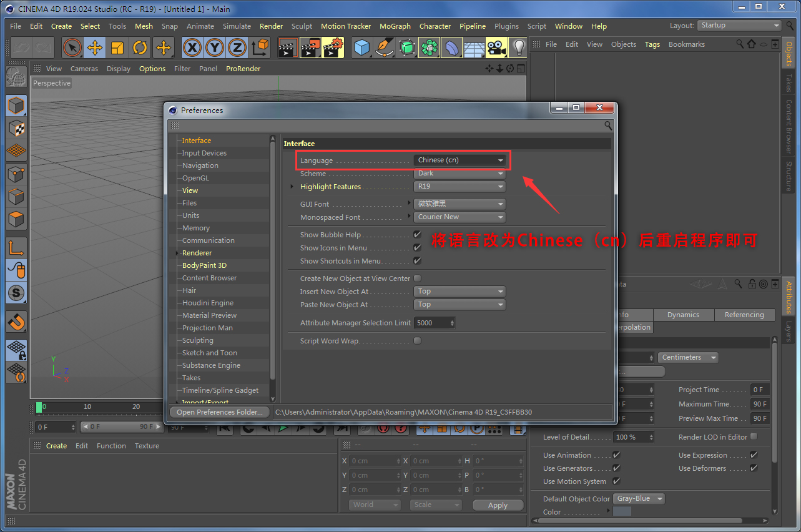Select Navigation in the Preferences list
801x532 pixels.
tap(200, 165)
